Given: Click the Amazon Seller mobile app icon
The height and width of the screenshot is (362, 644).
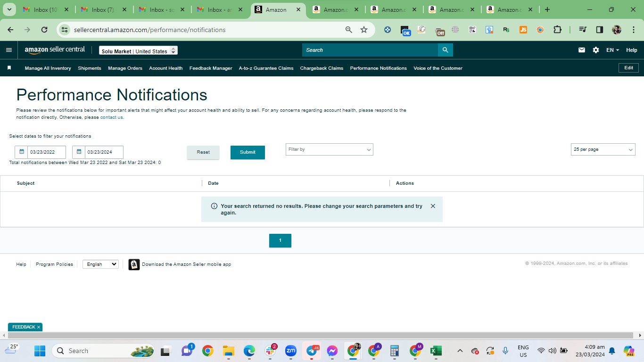Looking at the screenshot, I should tap(134, 264).
